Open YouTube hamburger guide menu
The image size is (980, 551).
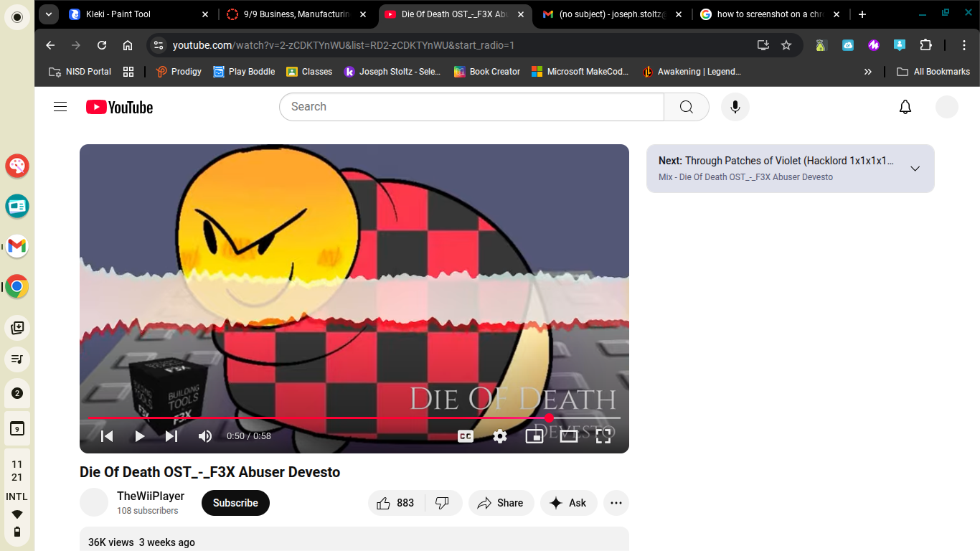[x=60, y=107]
